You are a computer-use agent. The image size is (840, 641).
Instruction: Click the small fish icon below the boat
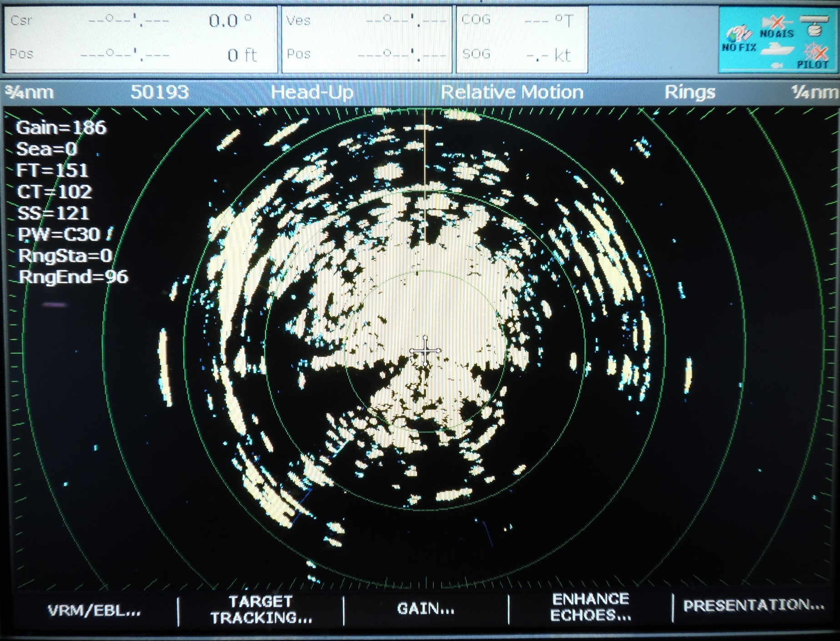777,66
